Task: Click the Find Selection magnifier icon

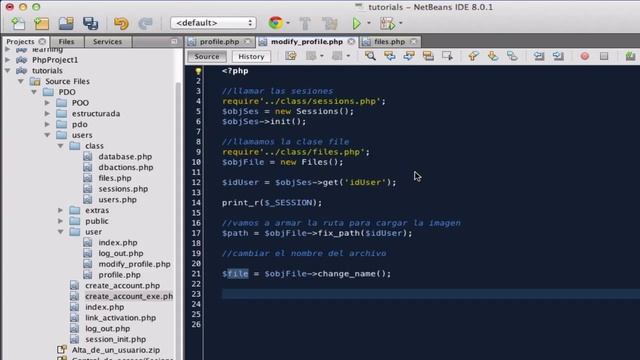Action: pyautogui.click(x=370, y=56)
